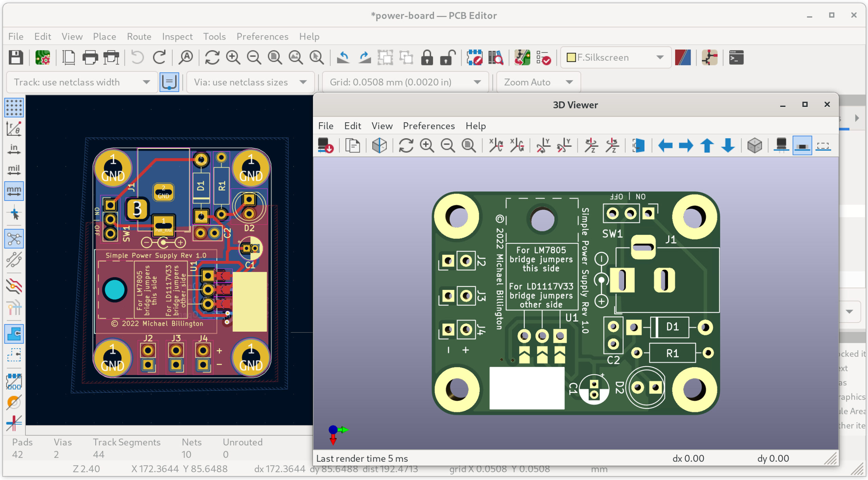Image resolution: width=868 pixels, height=480 pixels.
Task: Click the Flip board view icon
Action: click(x=638, y=146)
